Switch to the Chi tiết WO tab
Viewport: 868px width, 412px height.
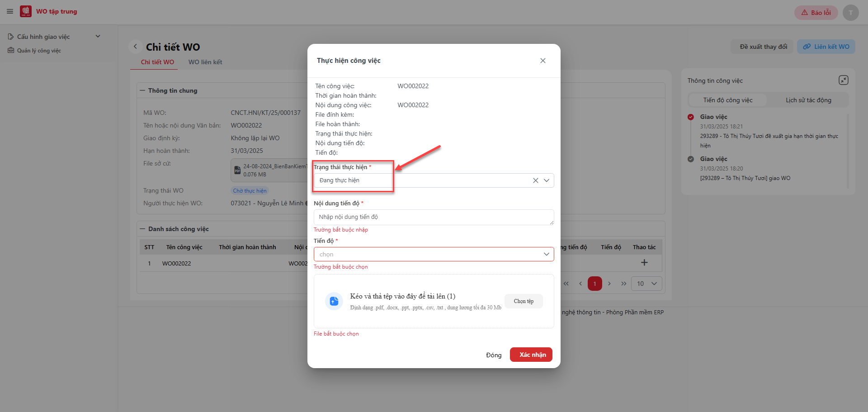pos(157,62)
